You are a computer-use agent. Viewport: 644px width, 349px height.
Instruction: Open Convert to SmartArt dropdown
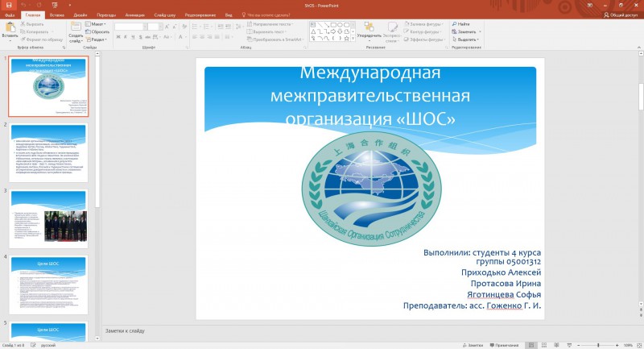275,39
